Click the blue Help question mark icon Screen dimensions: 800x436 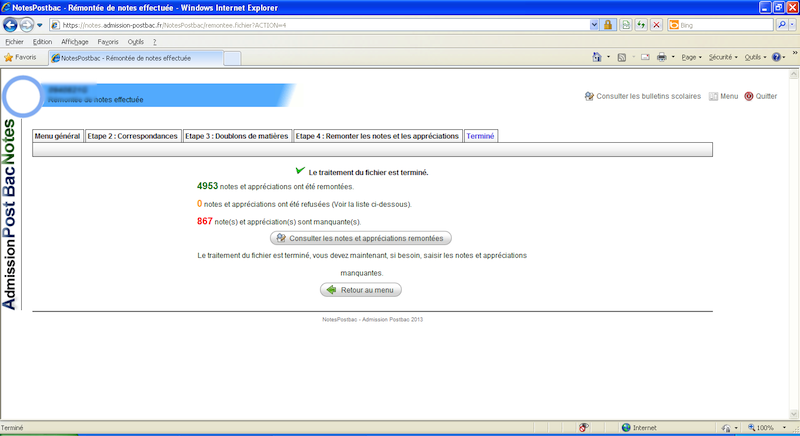pos(777,57)
